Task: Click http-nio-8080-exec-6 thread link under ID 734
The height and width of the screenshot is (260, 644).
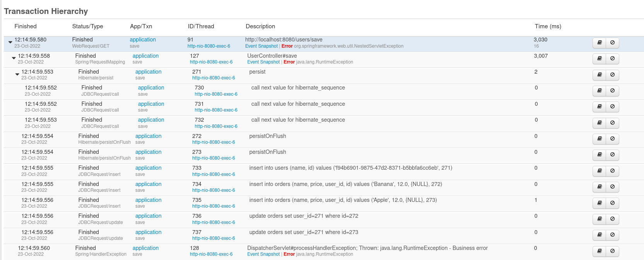Action: click(214, 190)
